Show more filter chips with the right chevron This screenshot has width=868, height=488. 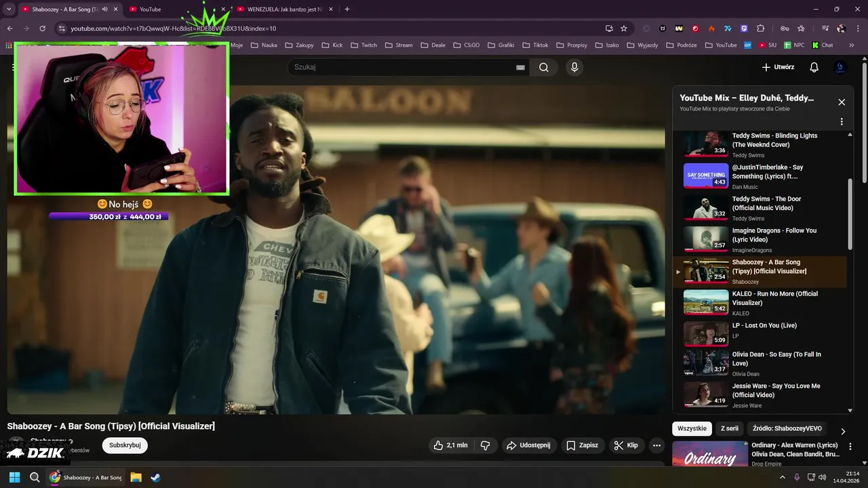coord(843,431)
